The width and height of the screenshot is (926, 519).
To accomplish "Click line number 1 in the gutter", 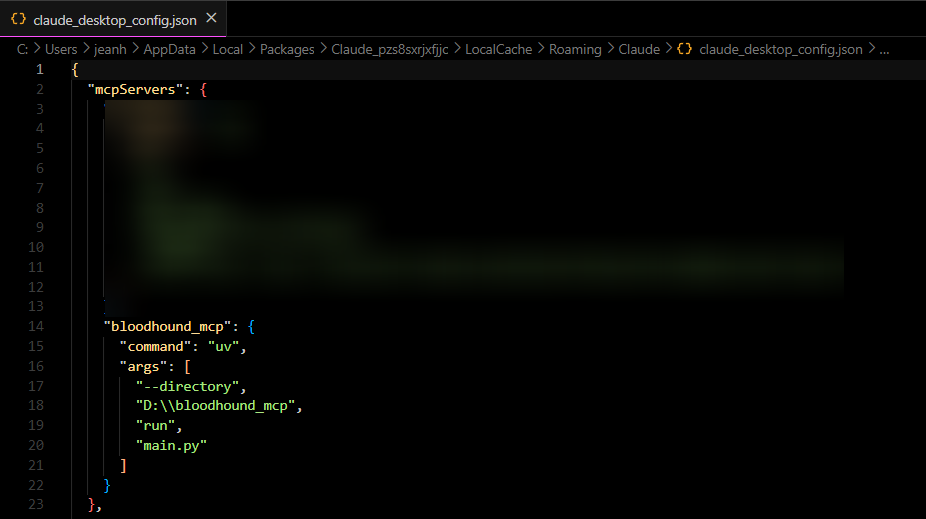I will click(x=40, y=70).
